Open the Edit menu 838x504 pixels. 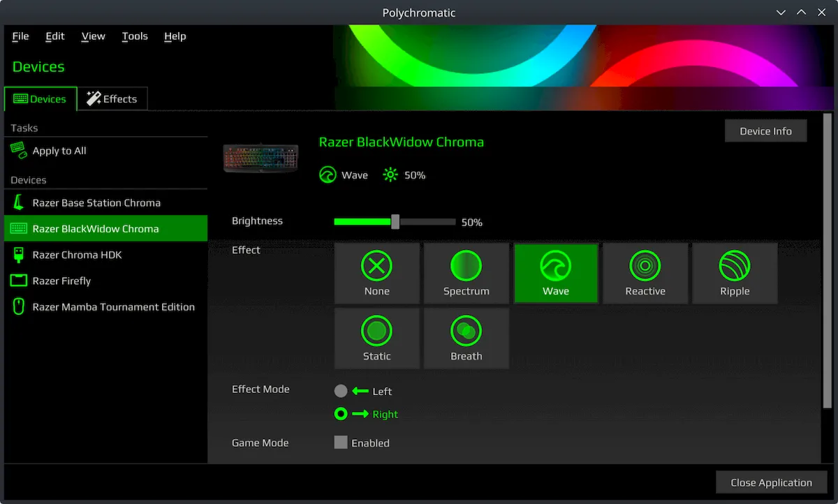(55, 36)
